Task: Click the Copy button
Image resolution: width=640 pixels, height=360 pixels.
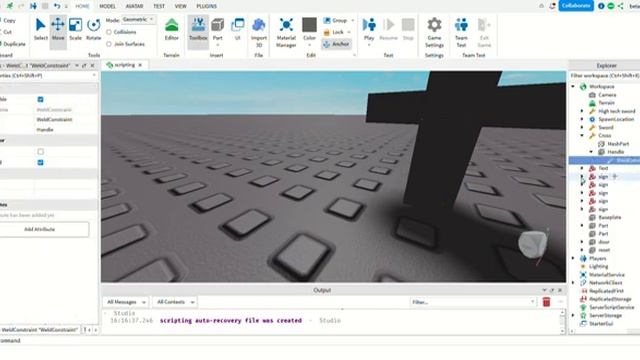Action: pyautogui.click(x=9, y=20)
